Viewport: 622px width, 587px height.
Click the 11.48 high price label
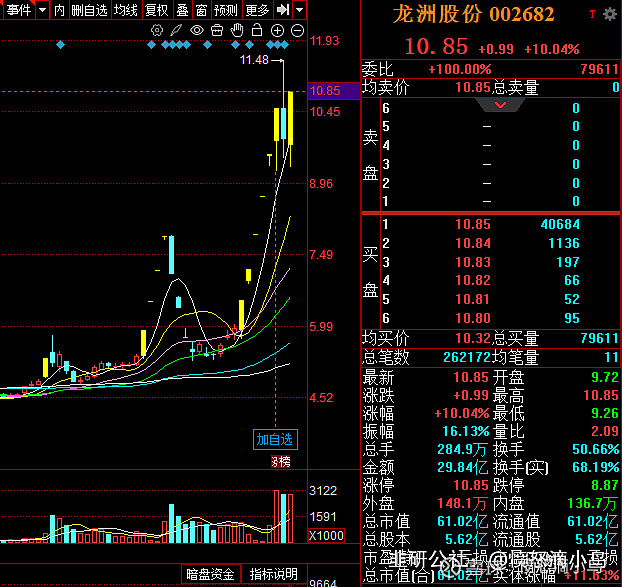[x=254, y=60]
